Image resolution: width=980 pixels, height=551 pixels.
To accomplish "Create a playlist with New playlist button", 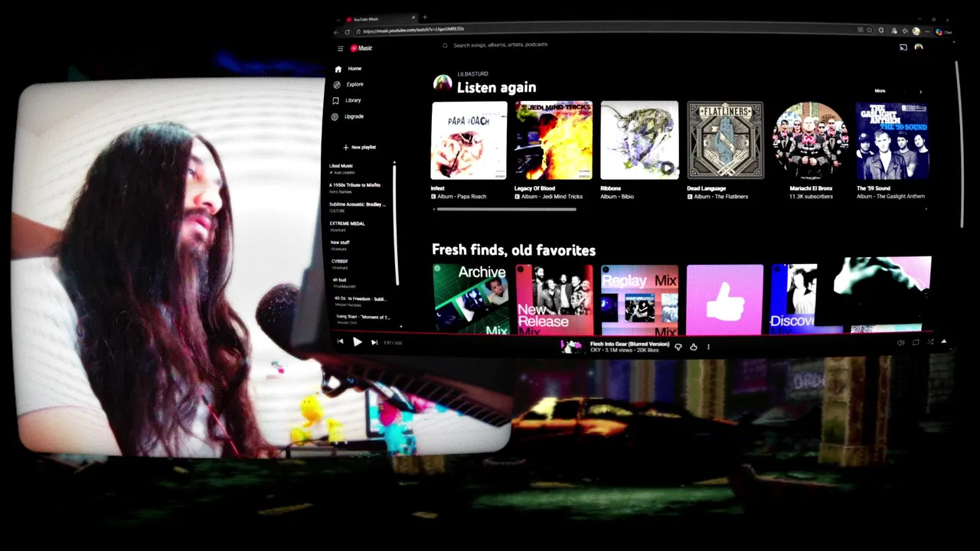I will coord(360,147).
